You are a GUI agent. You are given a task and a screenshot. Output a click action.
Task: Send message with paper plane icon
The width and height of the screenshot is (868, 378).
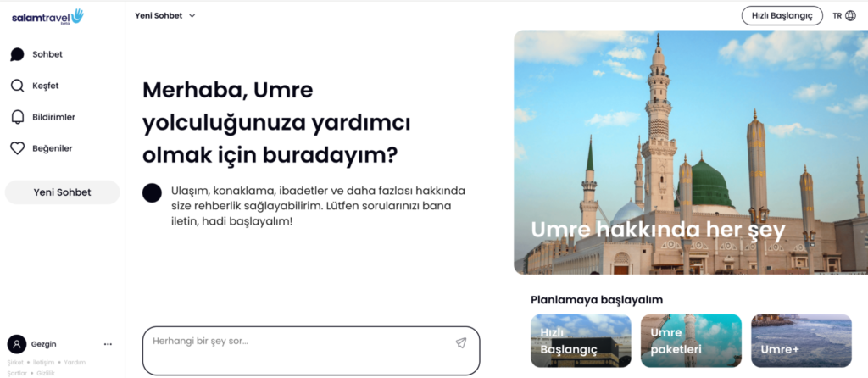(x=461, y=342)
